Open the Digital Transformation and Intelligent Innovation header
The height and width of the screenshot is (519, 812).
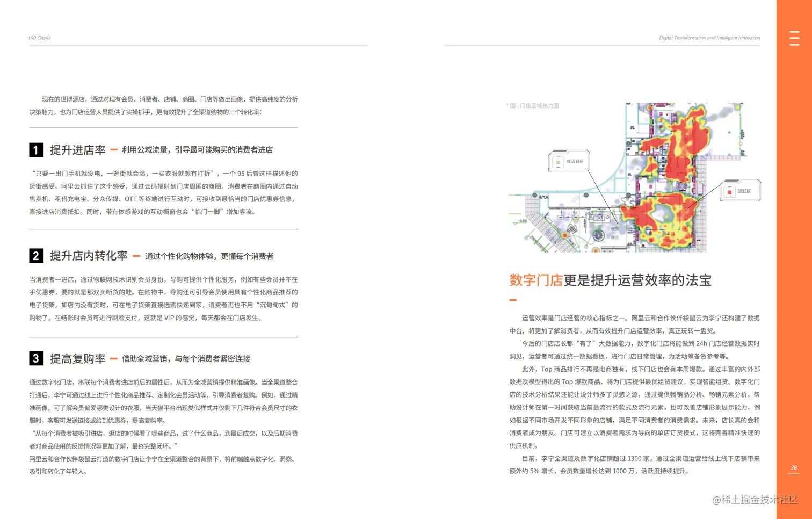[x=709, y=38]
